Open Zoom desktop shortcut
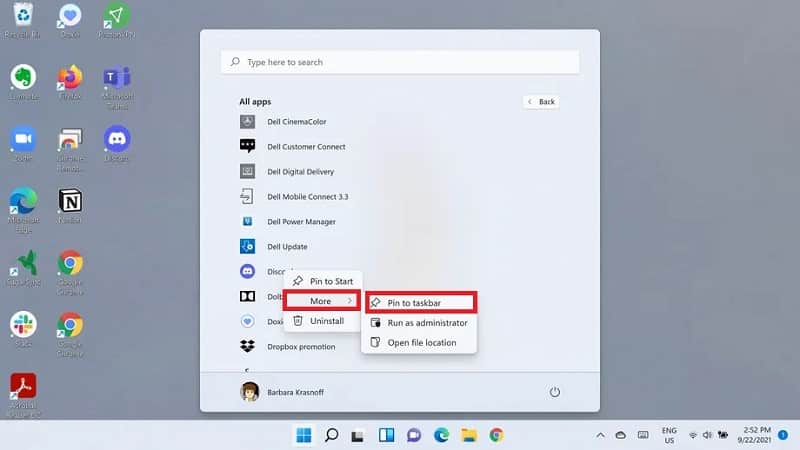This screenshot has height=450, width=800. [23, 144]
